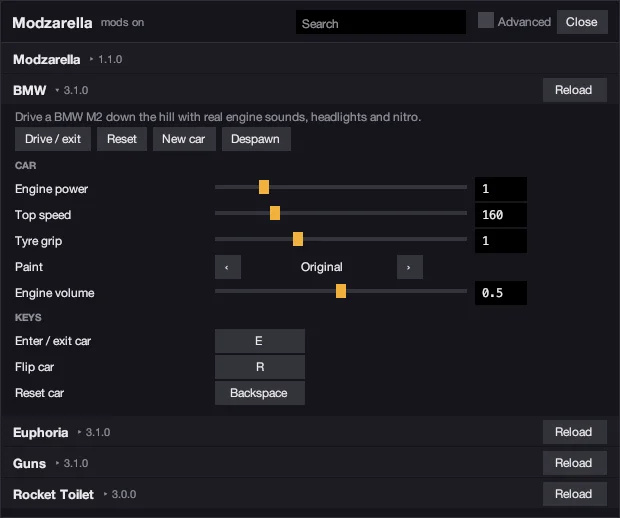The image size is (620, 518).
Task: Click the Rocket Toilet version 3.0.0 text
Action: pos(124,494)
